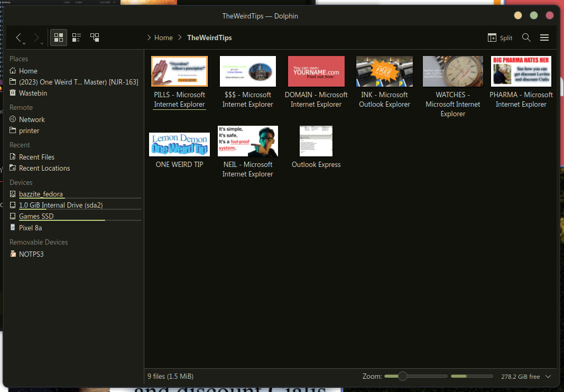
Task: Select the DOMAIN YOURNAME.com thumbnail
Action: click(x=316, y=71)
